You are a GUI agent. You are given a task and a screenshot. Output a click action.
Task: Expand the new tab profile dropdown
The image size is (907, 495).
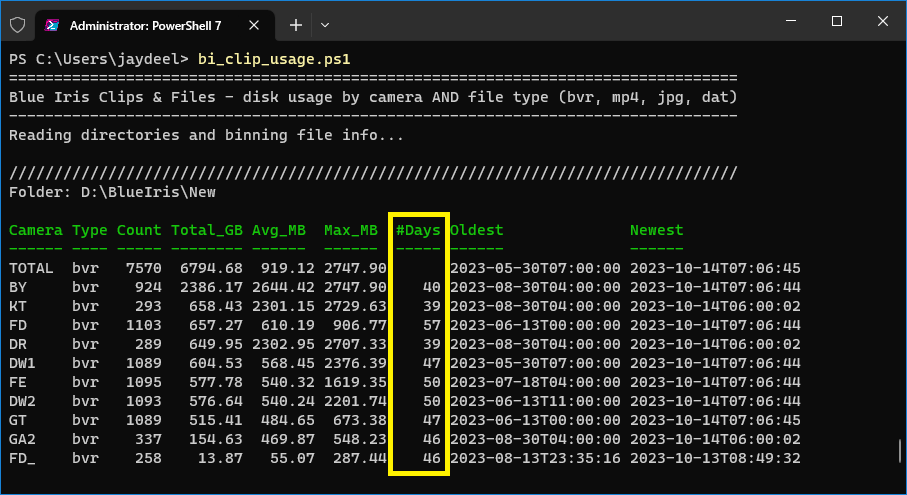(325, 25)
